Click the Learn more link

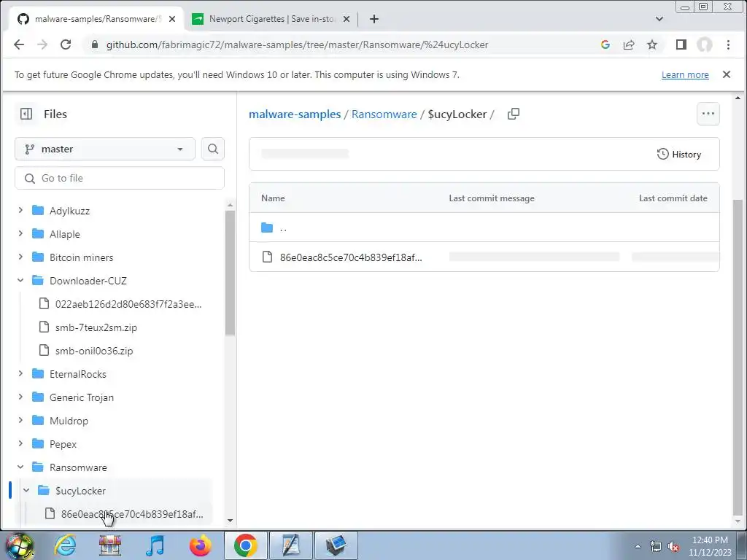click(x=685, y=75)
